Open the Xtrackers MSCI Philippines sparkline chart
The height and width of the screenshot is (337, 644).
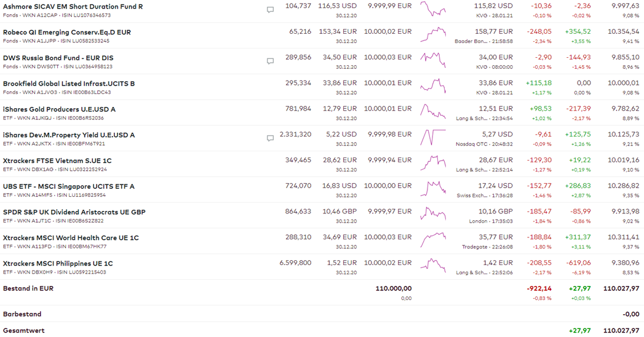[x=433, y=266]
